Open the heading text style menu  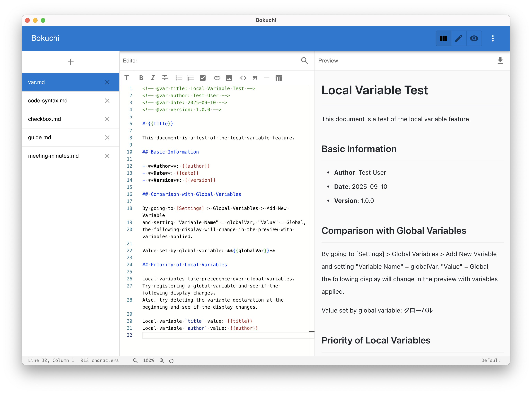pos(127,78)
